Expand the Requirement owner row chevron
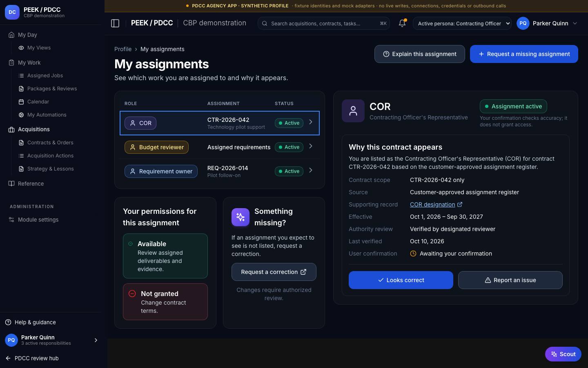Screen dimensions: 588x368 click(311, 170)
